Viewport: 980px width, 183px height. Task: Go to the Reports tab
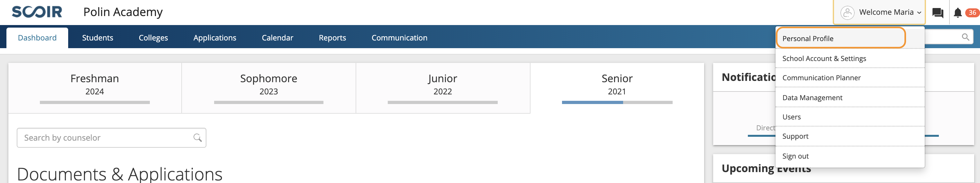332,38
